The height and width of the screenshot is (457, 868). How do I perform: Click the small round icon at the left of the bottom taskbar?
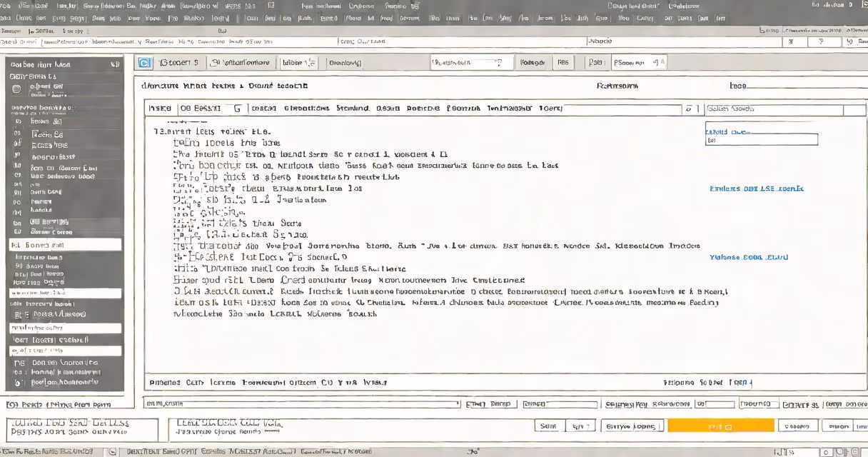coord(113,452)
